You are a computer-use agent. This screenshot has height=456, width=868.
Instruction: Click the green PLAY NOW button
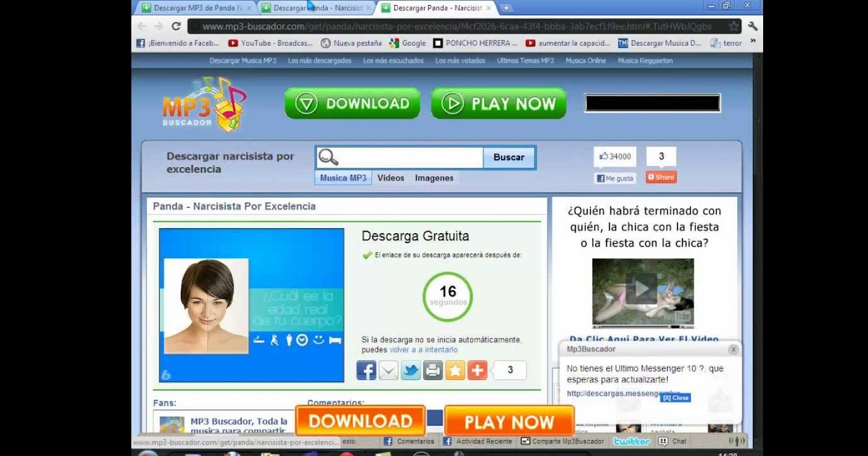(x=498, y=104)
